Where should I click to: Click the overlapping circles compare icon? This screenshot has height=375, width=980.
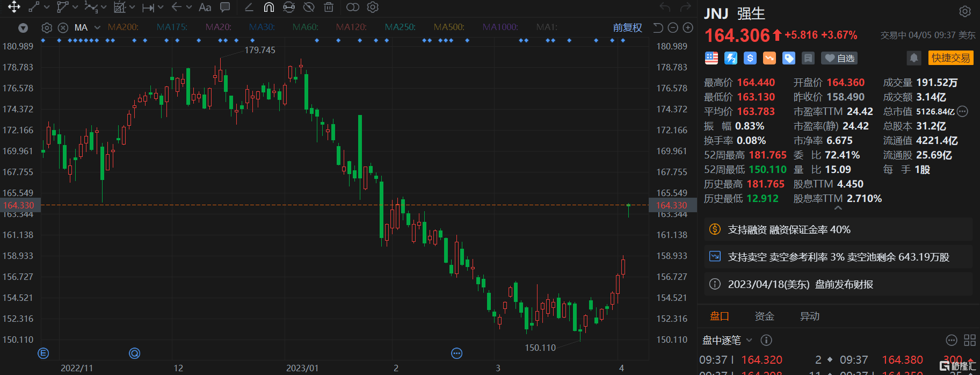[353, 7]
